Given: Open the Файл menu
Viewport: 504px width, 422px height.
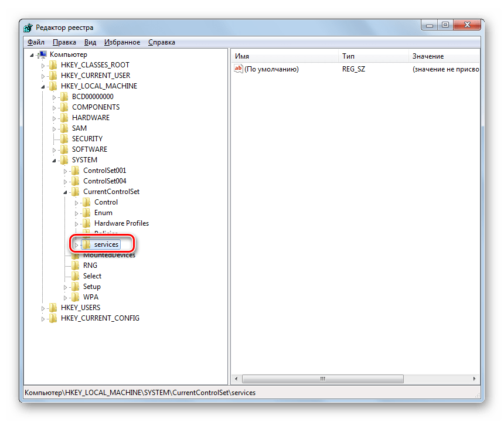Looking at the screenshot, I should coord(36,42).
